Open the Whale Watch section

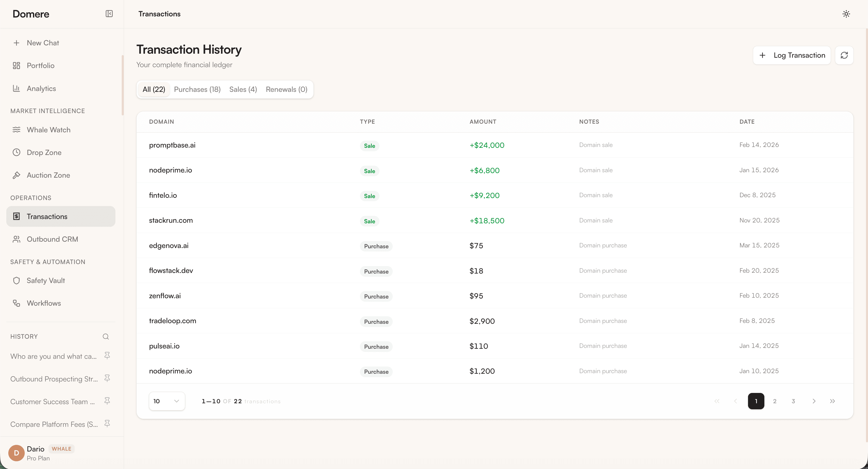49,130
